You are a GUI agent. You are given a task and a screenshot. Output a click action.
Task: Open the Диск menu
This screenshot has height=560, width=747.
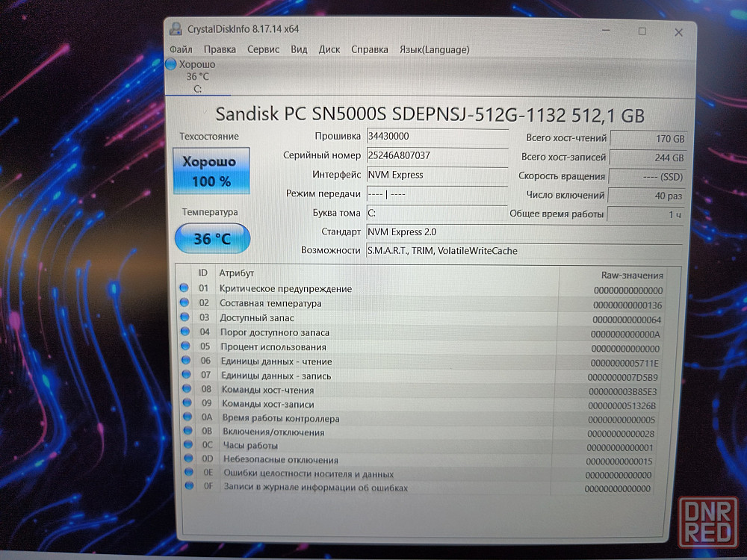click(x=329, y=49)
